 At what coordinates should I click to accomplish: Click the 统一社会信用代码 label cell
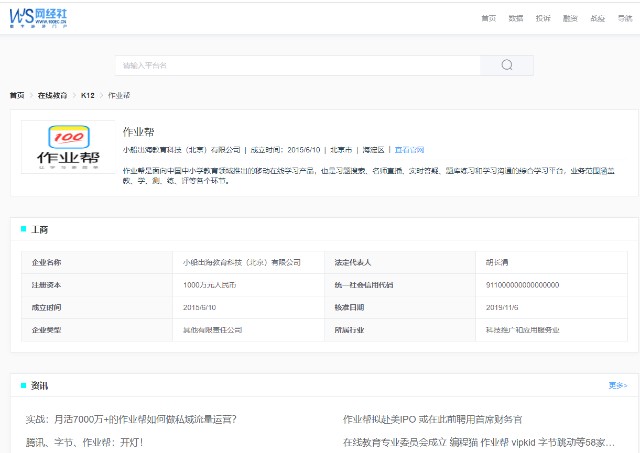[x=400, y=285]
